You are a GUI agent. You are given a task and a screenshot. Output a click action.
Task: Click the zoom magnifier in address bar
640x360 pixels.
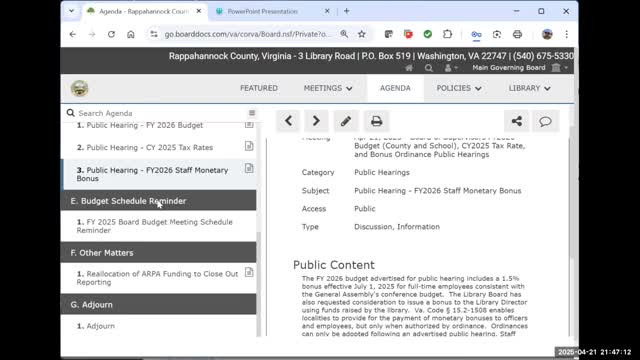[344, 34]
